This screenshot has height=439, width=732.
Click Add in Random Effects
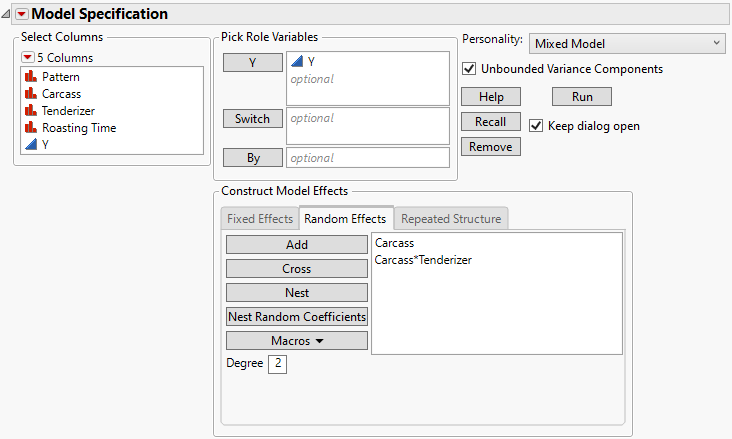click(x=297, y=245)
